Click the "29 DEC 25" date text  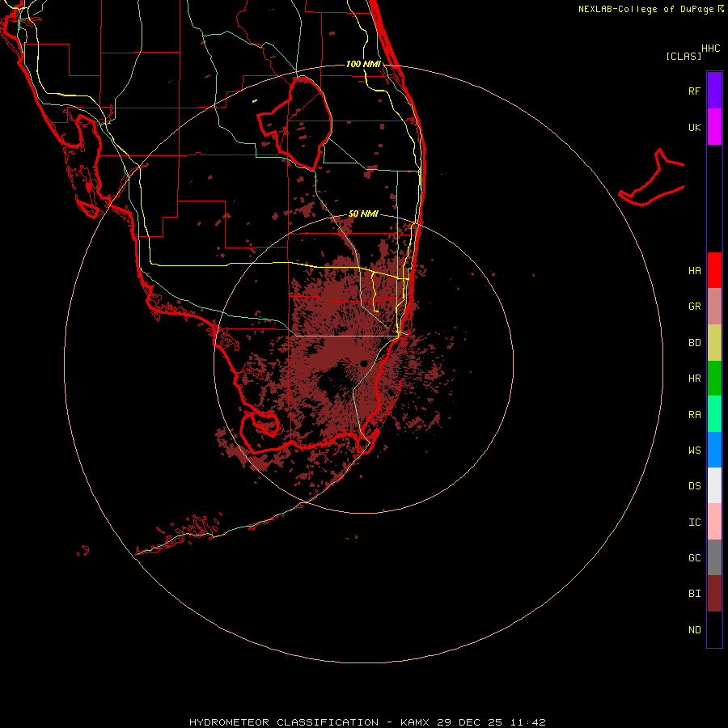point(470,722)
